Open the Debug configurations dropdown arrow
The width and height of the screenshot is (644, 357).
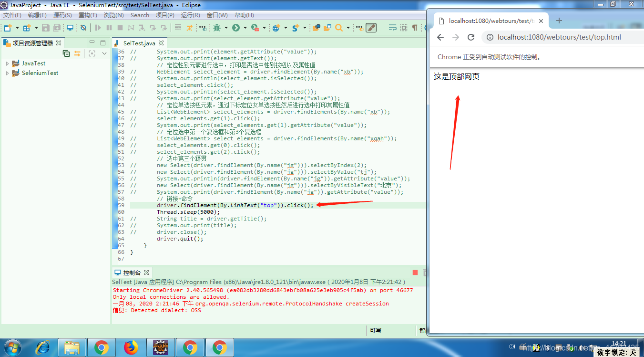coord(226,28)
